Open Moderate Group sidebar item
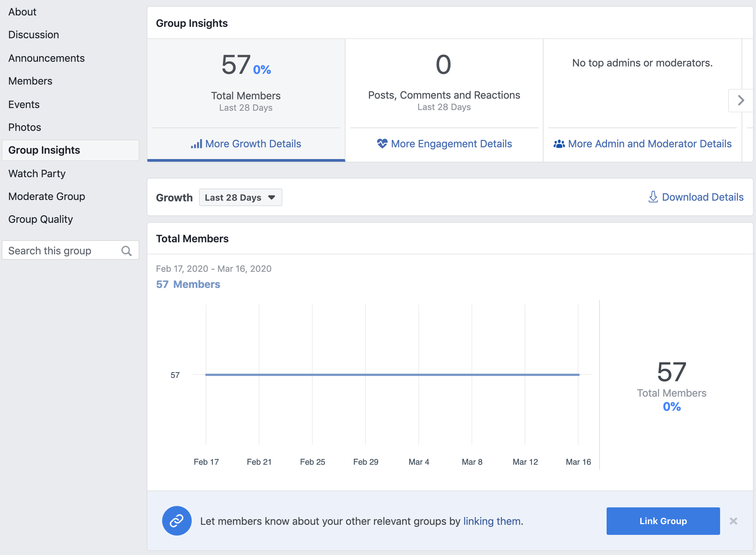This screenshot has height=555, width=756. (x=46, y=196)
